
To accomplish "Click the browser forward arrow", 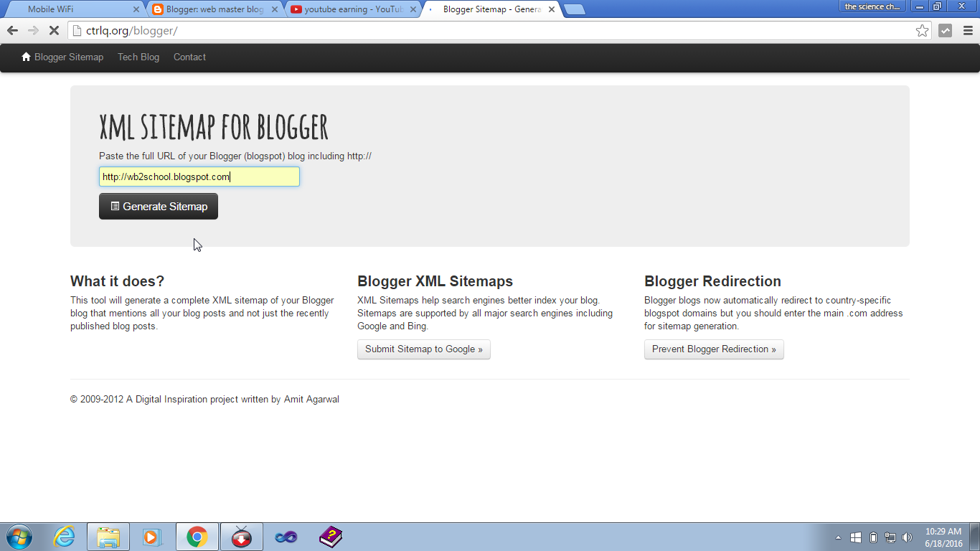I will [33, 31].
